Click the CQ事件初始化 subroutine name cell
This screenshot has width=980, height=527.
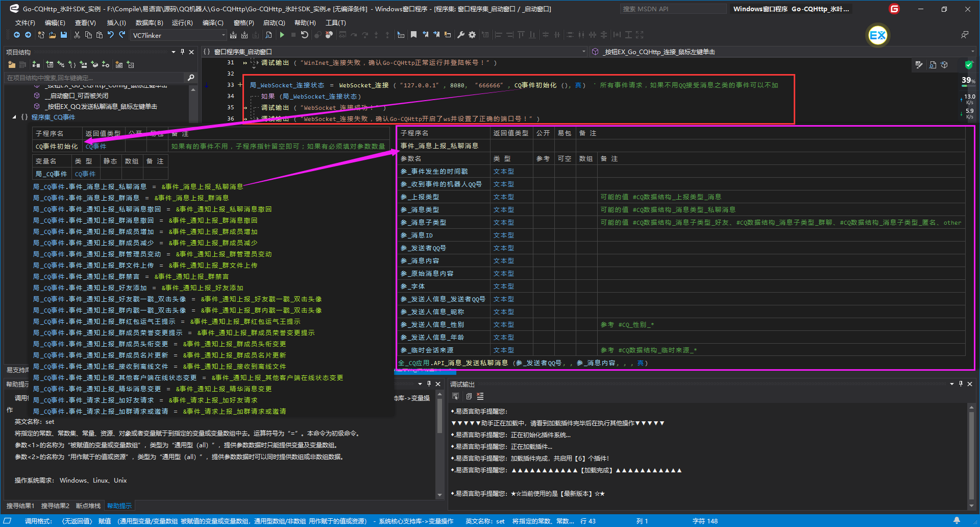pyautogui.click(x=57, y=147)
